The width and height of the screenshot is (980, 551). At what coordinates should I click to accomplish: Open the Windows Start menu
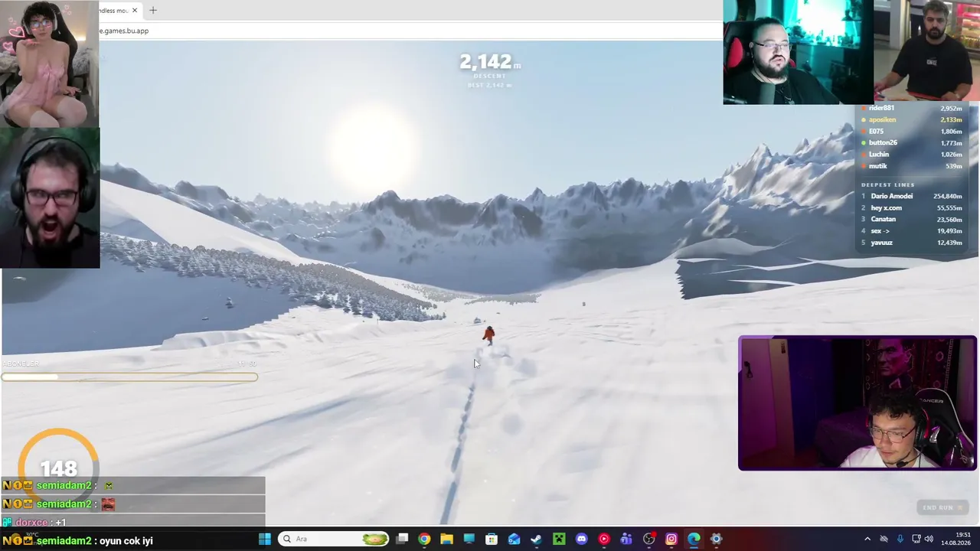(265, 539)
